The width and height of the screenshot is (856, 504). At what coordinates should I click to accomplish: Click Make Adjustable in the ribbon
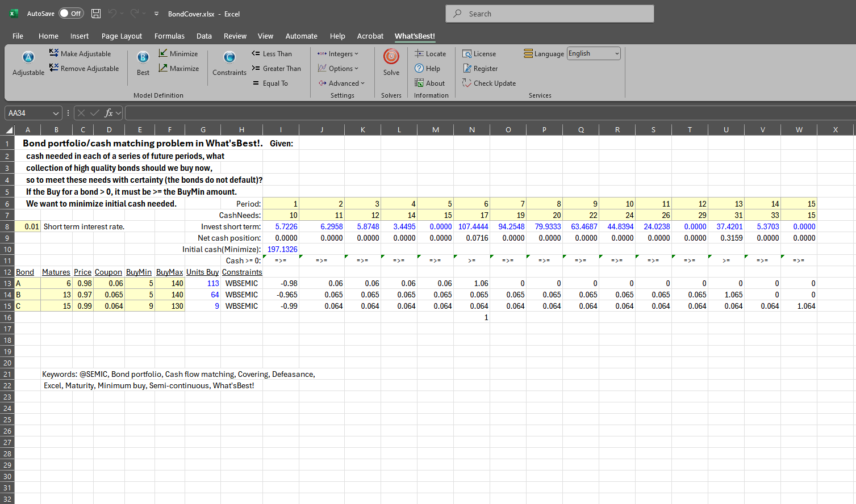(80, 53)
